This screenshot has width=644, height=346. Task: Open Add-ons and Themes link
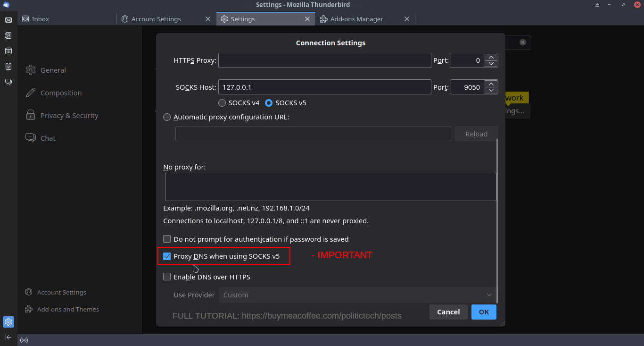(x=62, y=309)
